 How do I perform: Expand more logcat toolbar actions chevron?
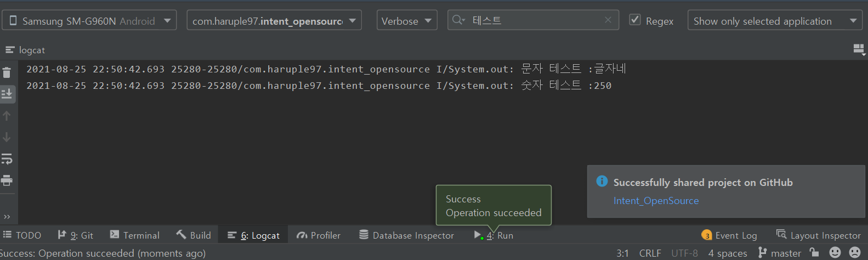click(x=7, y=217)
